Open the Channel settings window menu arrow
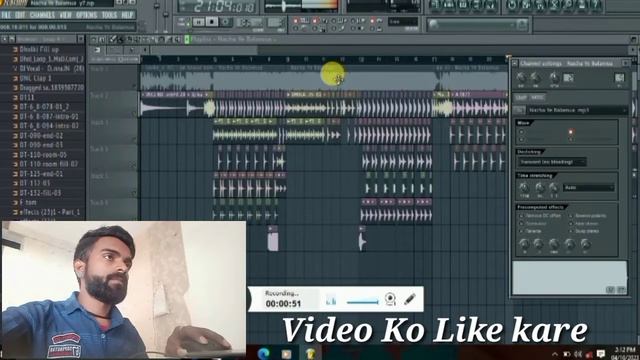This screenshot has width=640, height=360. 515,63
